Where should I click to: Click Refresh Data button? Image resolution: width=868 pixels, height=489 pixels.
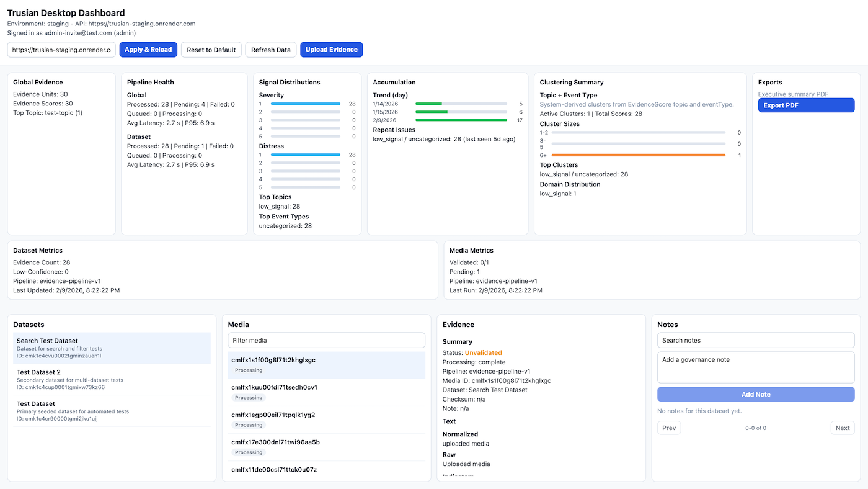[270, 50]
